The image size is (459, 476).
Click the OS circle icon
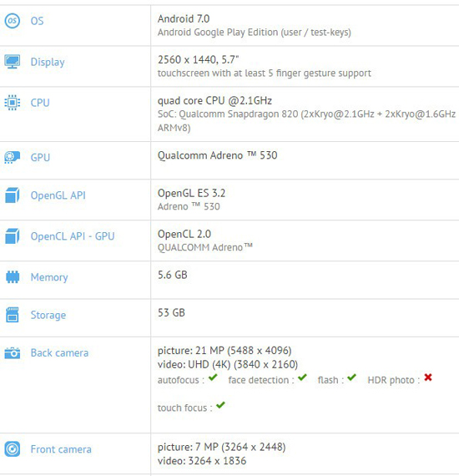(13, 21)
